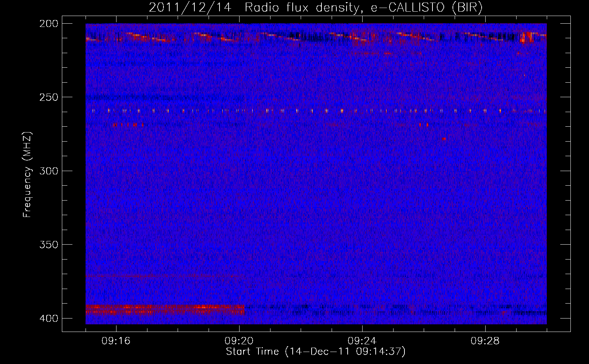Click the 250 frequency tick label

[48, 97]
